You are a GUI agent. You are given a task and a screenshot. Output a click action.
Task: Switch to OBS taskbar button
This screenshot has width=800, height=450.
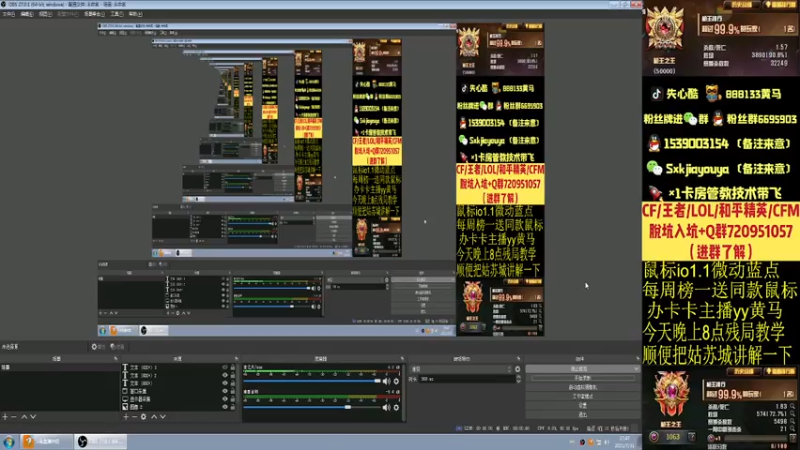tap(101, 442)
